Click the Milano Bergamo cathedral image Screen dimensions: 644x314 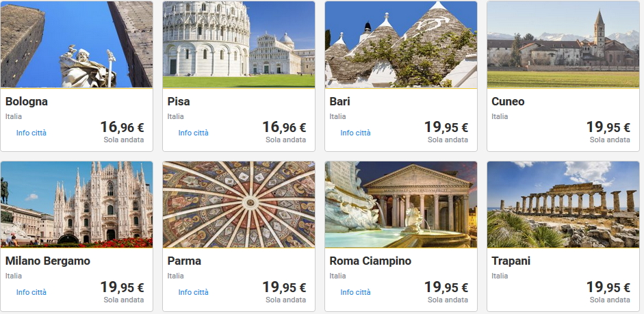77,204
